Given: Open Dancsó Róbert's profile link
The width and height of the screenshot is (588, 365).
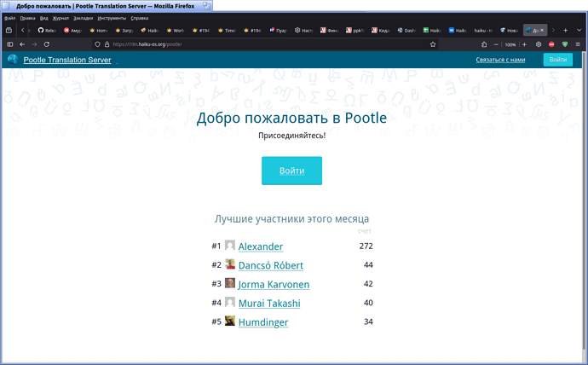Looking at the screenshot, I should click(x=270, y=265).
